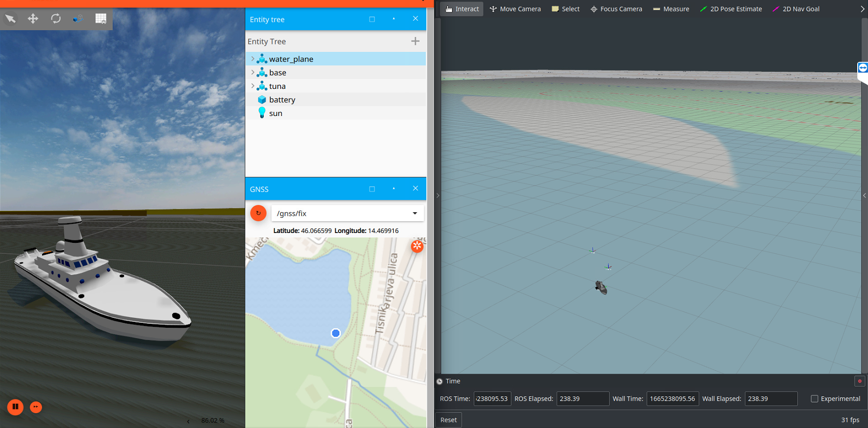The height and width of the screenshot is (428, 868).
Task: Expand the tuna entity
Action: point(252,86)
